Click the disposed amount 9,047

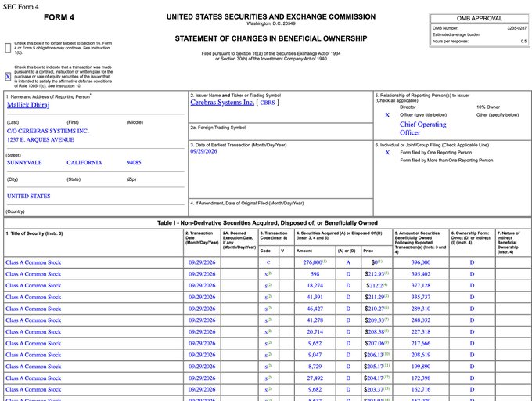click(315, 355)
